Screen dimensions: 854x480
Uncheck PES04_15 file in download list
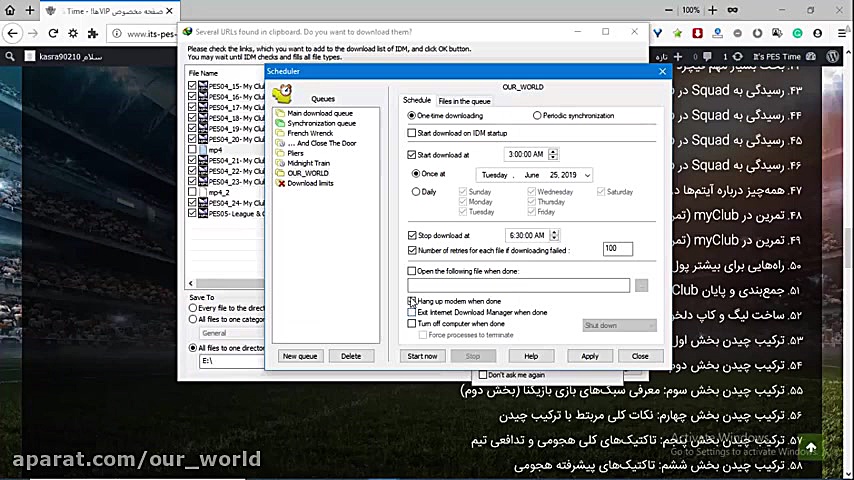point(192,86)
